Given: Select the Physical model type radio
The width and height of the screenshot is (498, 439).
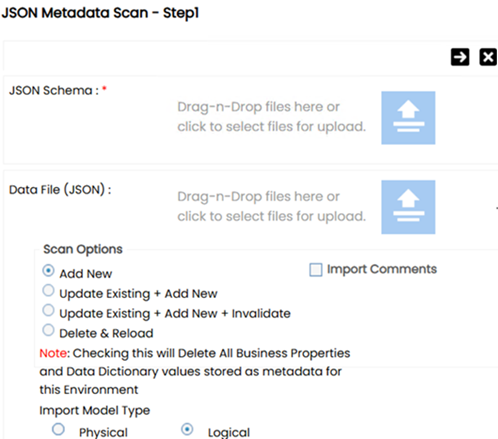Looking at the screenshot, I should click(58, 429).
